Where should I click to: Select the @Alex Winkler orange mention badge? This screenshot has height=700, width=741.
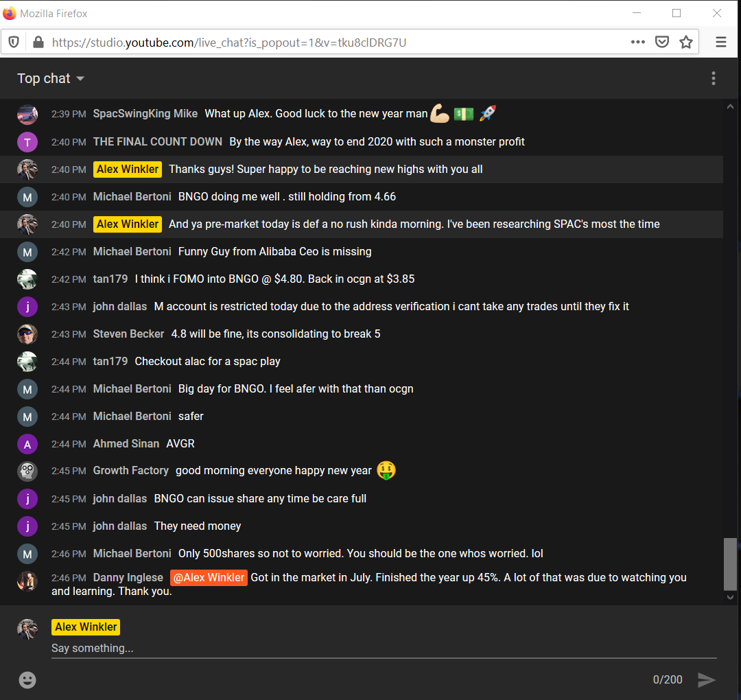(209, 577)
